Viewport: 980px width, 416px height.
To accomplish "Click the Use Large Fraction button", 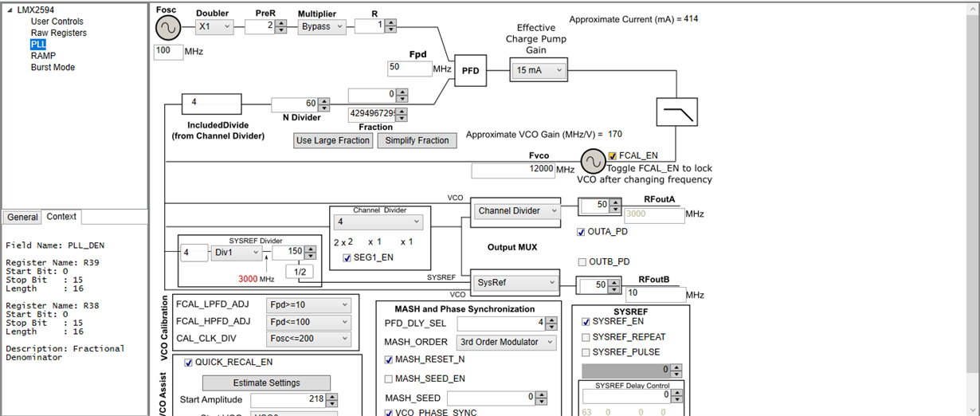I will point(333,140).
